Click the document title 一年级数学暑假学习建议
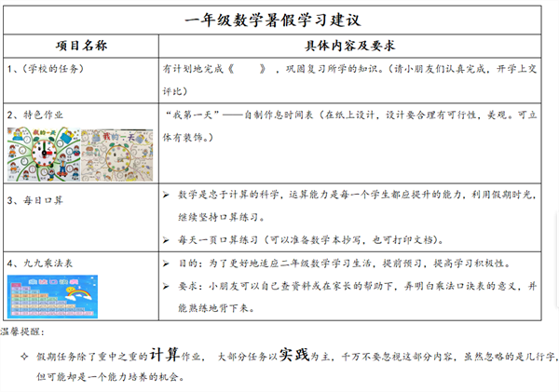 click(273, 20)
